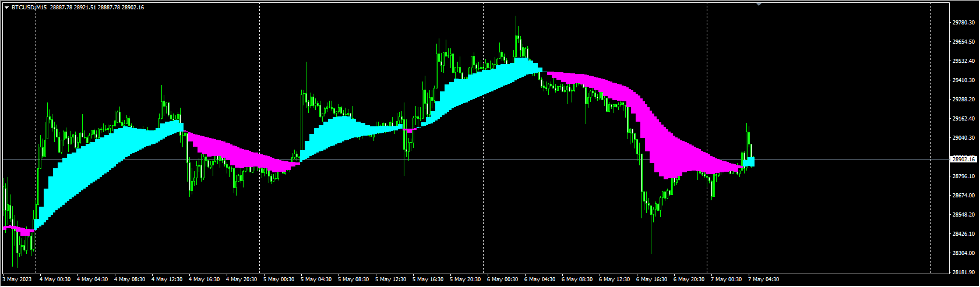Click the 5 May 16:30 time label
The height and width of the screenshot is (287, 980).
pyautogui.click(x=428, y=279)
